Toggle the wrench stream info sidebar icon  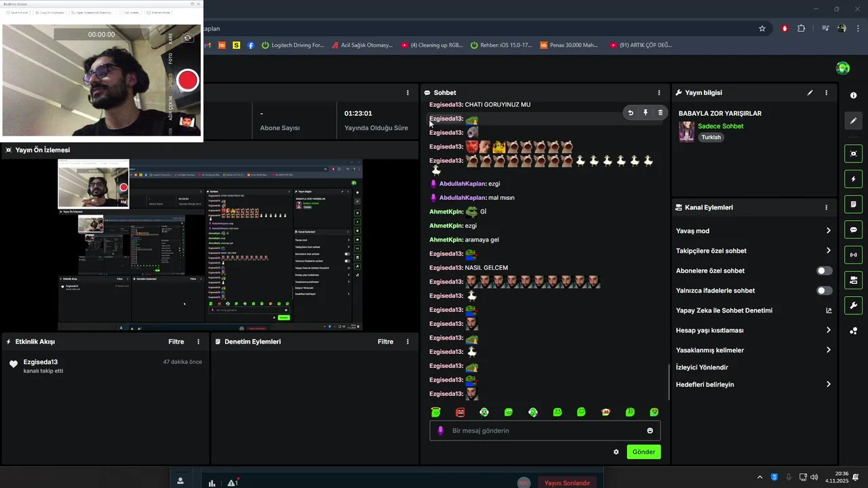[854, 306]
